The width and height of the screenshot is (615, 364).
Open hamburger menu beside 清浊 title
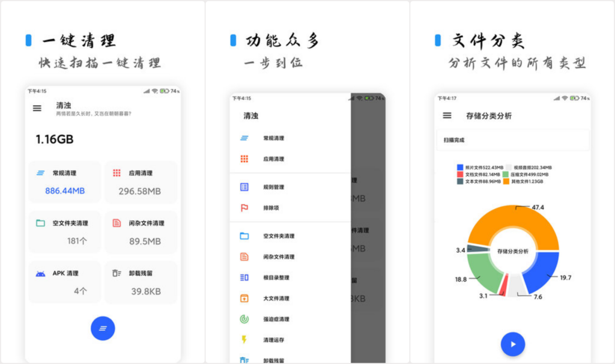[x=37, y=109]
